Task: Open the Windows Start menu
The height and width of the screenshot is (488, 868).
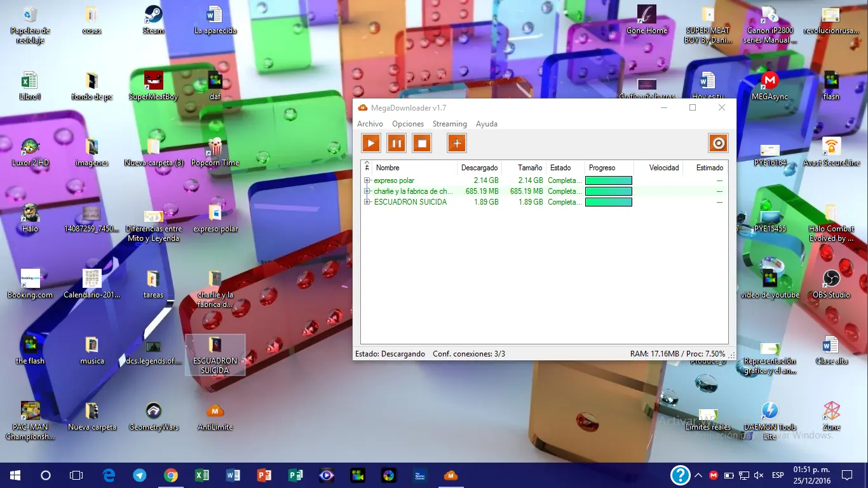Action: [x=15, y=475]
